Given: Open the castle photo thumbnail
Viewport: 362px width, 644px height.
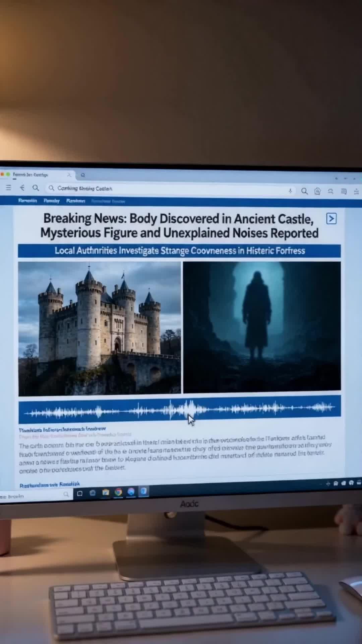Looking at the screenshot, I should pos(100,328).
